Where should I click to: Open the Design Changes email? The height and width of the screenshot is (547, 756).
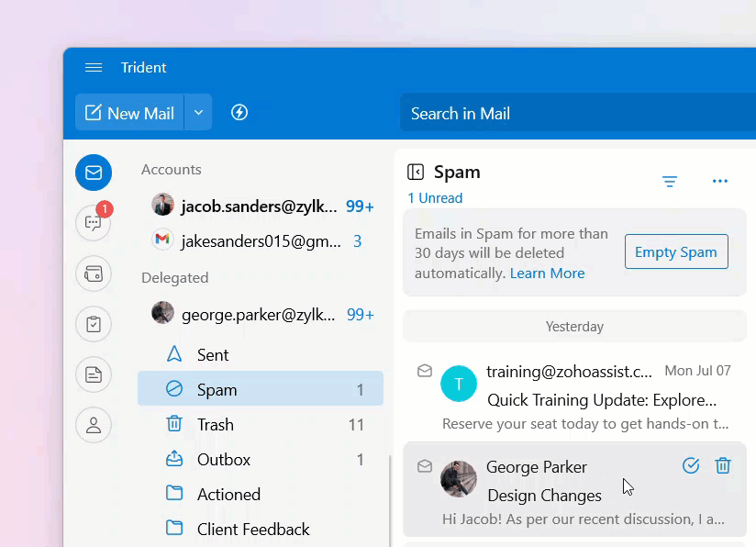coord(574,489)
